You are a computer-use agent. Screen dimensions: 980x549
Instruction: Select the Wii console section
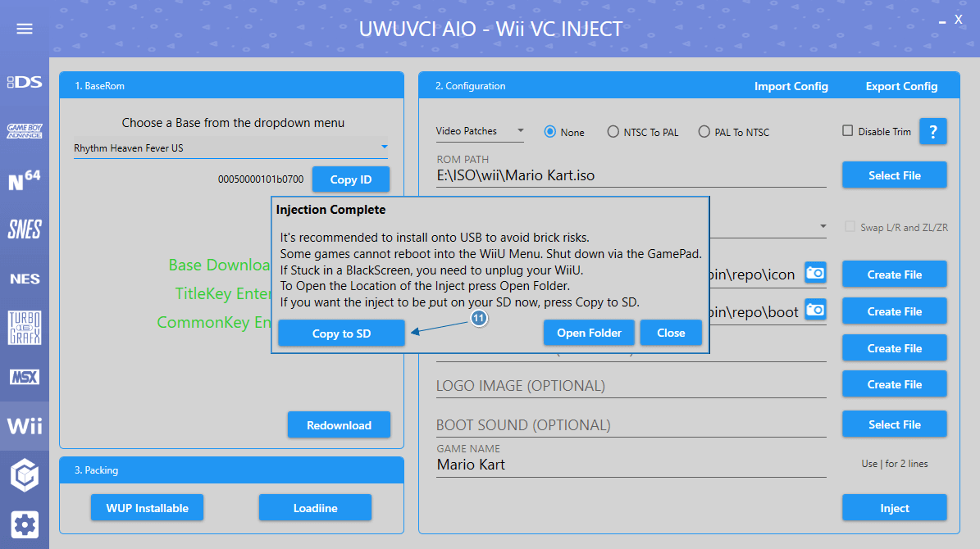coord(25,426)
